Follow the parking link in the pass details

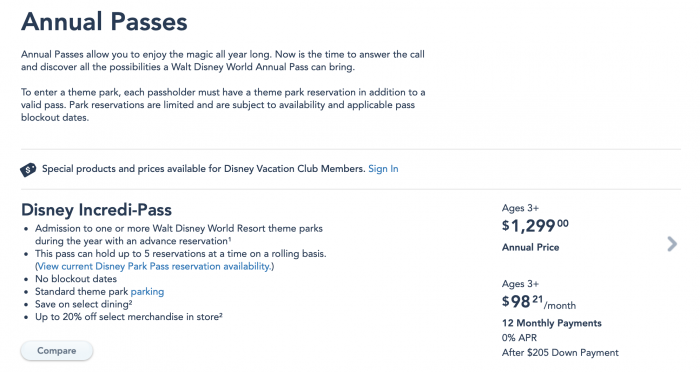(147, 292)
